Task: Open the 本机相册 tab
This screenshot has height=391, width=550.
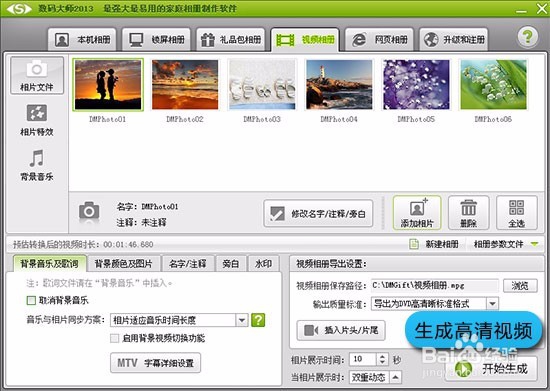Action: [82, 39]
